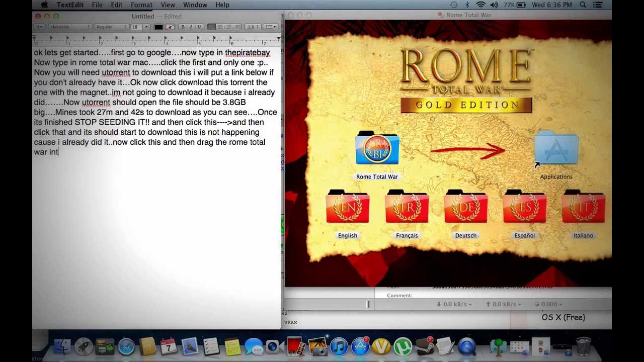644x362 pixels.
Task: Open the paragraph styles dropdown
Action: pyautogui.click(x=40, y=27)
